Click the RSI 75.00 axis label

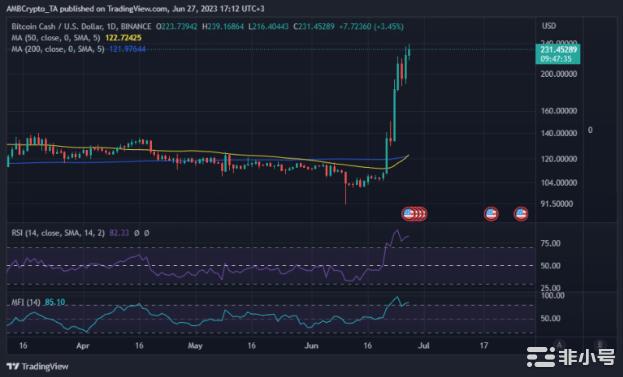(x=551, y=243)
